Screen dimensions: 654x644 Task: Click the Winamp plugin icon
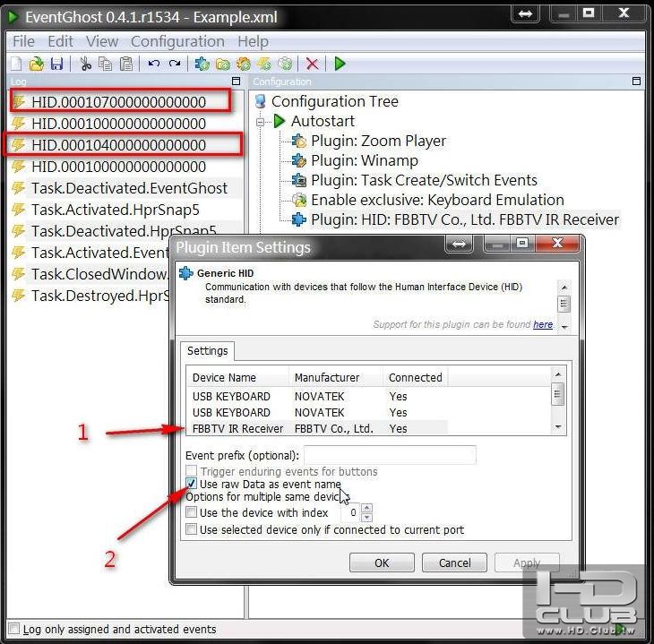point(299,160)
